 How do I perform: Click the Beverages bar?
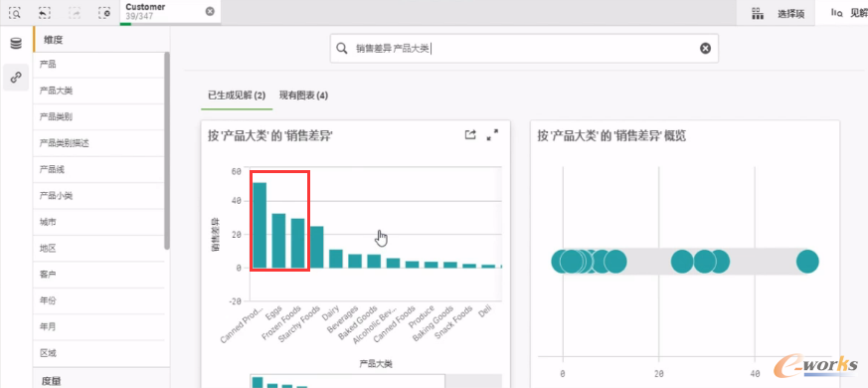(x=355, y=261)
